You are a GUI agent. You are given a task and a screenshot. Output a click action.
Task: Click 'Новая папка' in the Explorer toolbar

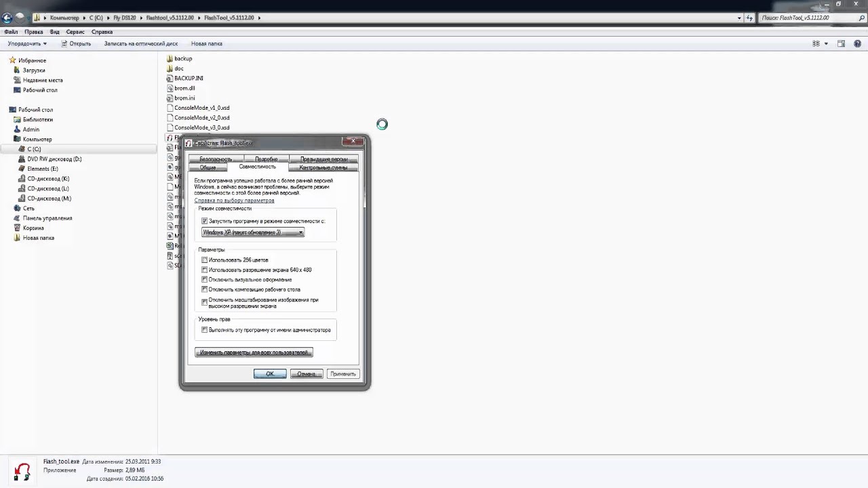[x=207, y=43]
